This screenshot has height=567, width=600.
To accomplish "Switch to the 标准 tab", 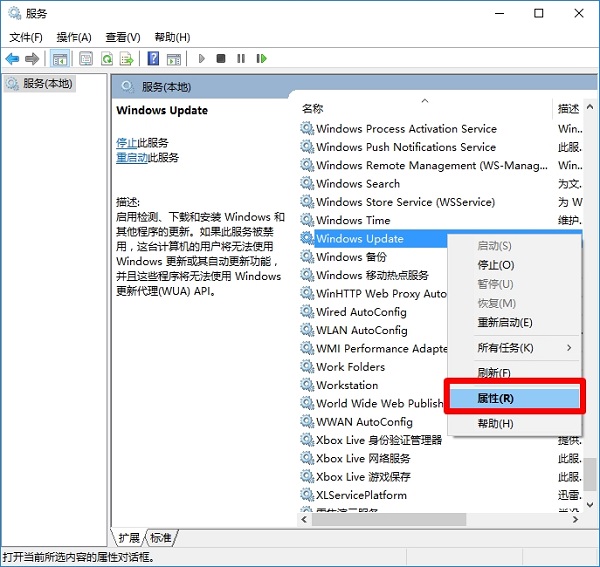I will coord(161,538).
